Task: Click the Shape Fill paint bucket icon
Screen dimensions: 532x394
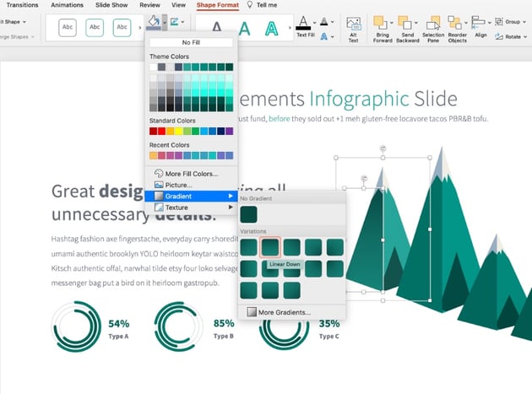Action: click(153, 21)
